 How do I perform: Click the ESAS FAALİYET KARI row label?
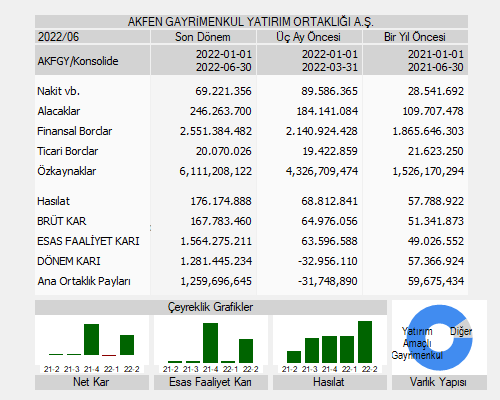click(88, 241)
